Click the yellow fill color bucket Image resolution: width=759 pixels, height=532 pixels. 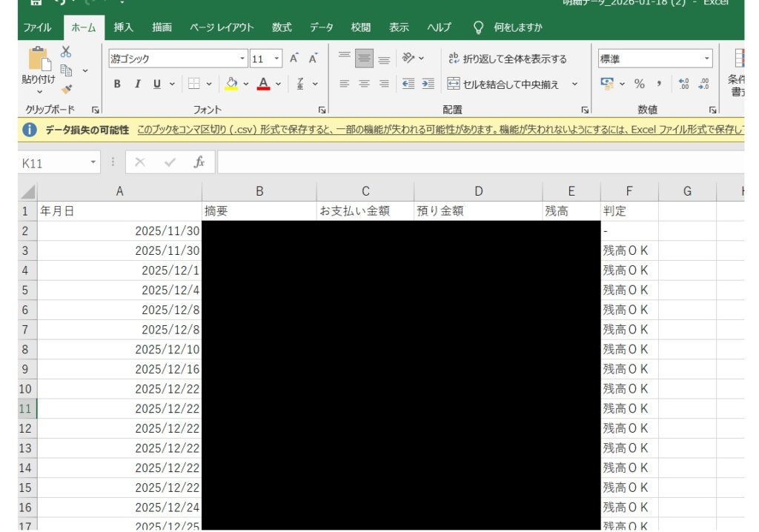click(x=231, y=84)
